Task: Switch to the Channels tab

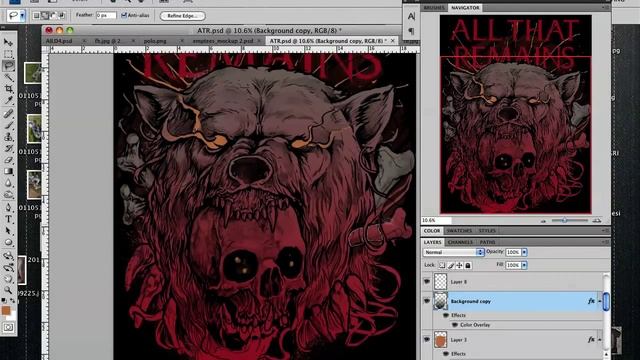Action: [460, 242]
